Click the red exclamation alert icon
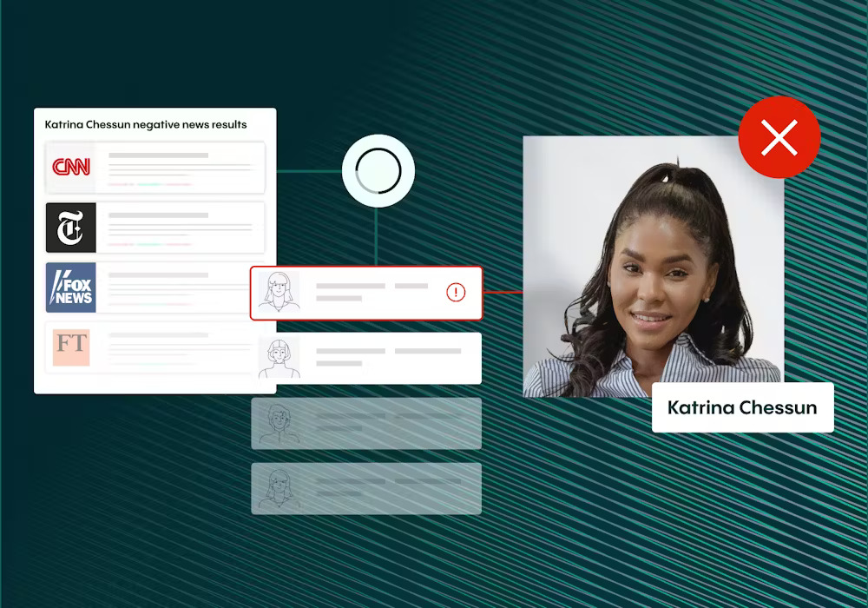Screen dimensions: 868x608 coord(456,293)
